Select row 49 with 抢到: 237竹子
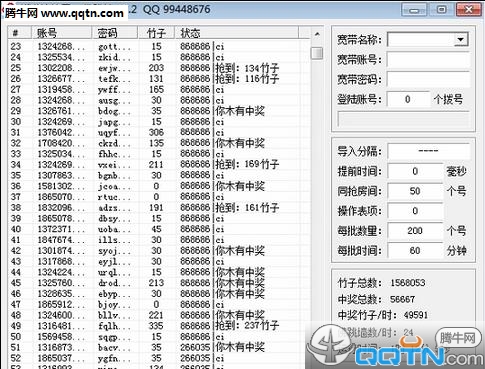485x369 pixels. 158,325
